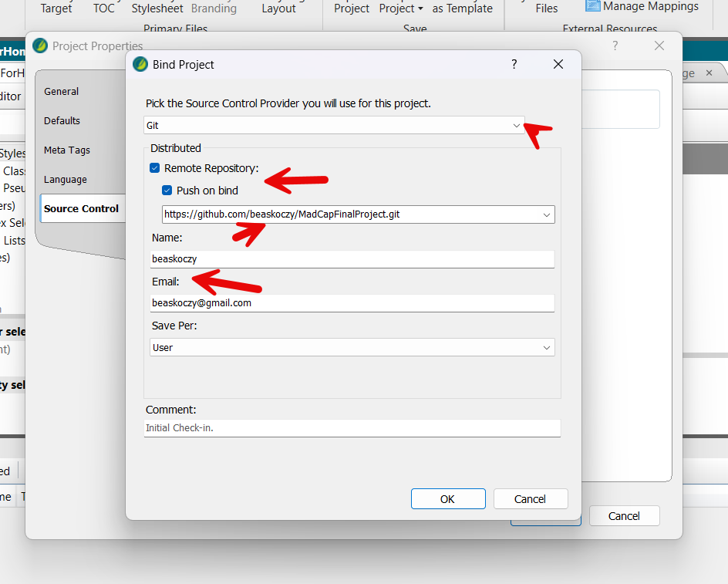Viewport: 728px width, 584px height.
Task: Click the Layout ribbon item
Action: click(x=278, y=8)
